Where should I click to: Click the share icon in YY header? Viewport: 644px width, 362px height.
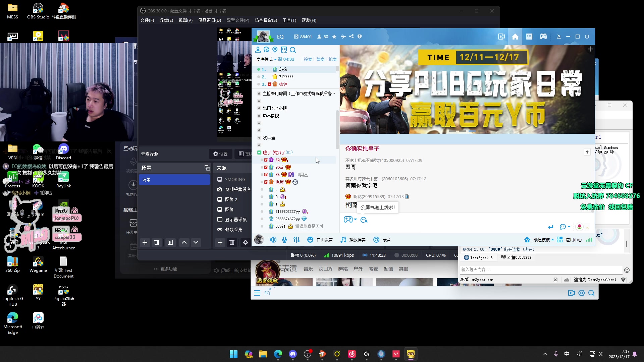pyautogui.click(x=351, y=37)
